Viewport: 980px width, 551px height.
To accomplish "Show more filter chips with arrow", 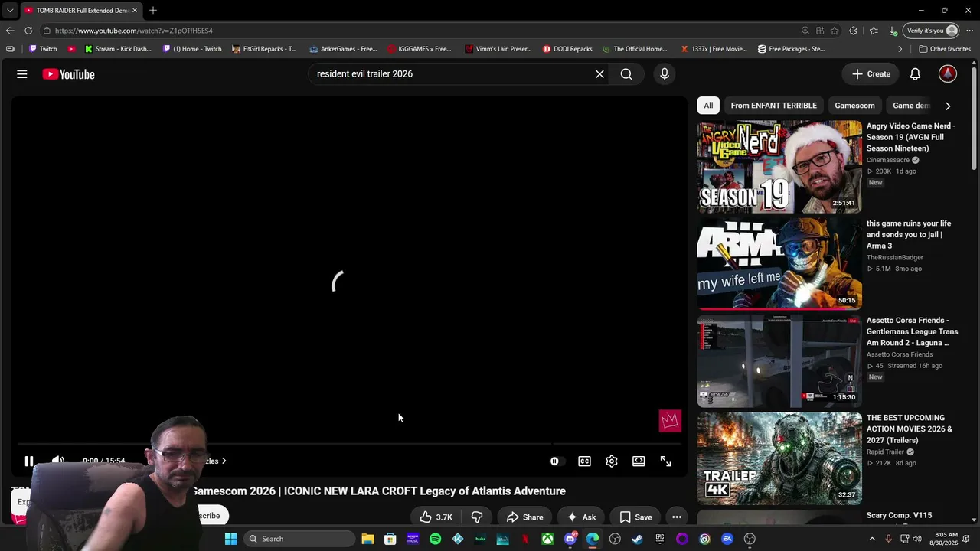I will [948, 106].
